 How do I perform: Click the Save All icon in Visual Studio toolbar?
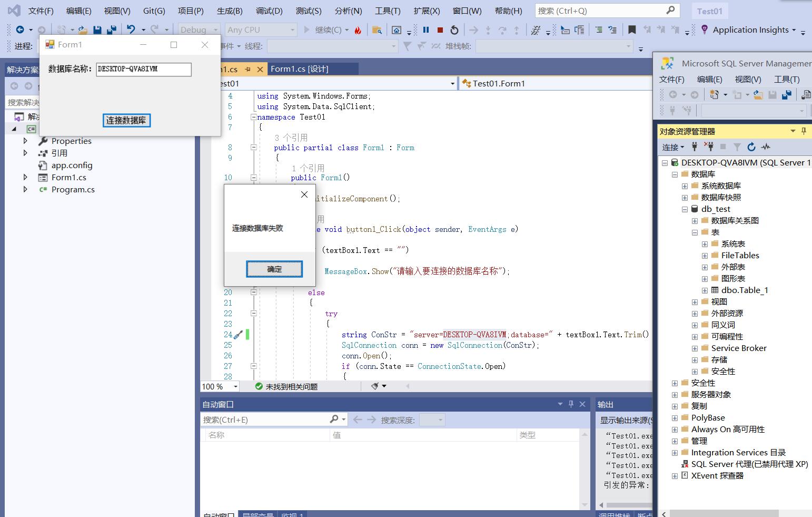[111, 30]
